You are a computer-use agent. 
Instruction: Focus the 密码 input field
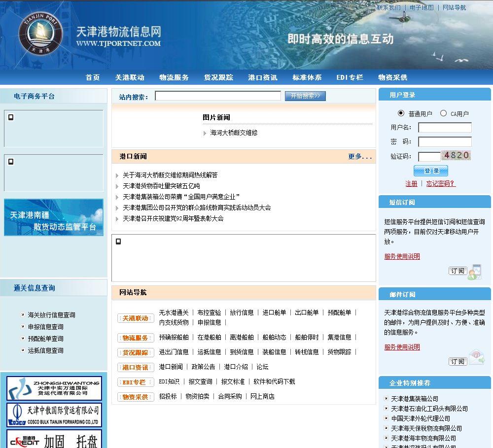coord(445,142)
